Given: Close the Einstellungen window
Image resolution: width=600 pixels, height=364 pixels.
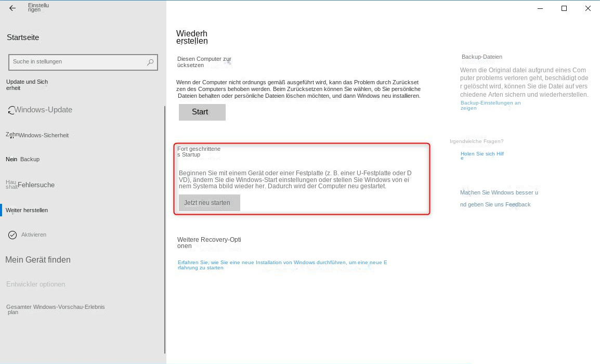Looking at the screenshot, I should tap(588, 8).
